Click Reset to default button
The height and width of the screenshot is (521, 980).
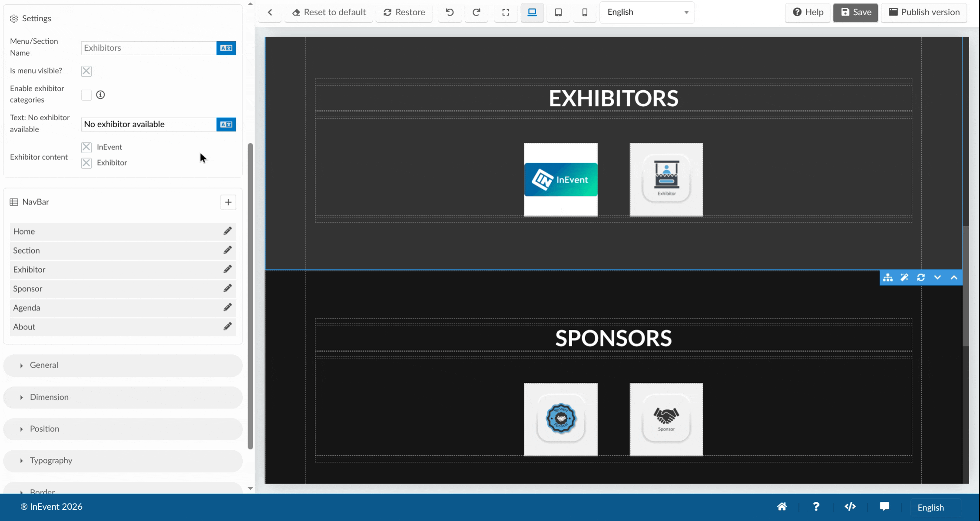pyautogui.click(x=329, y=12)
